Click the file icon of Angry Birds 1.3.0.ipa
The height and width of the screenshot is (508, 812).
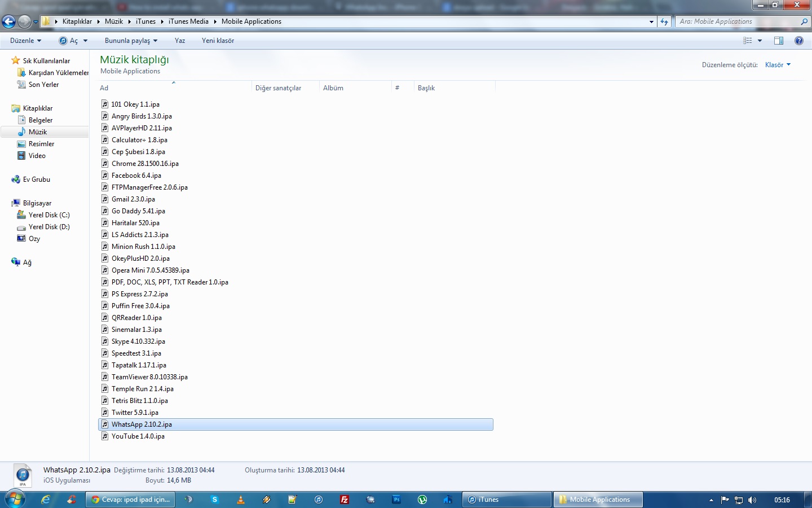click(105, 116)
